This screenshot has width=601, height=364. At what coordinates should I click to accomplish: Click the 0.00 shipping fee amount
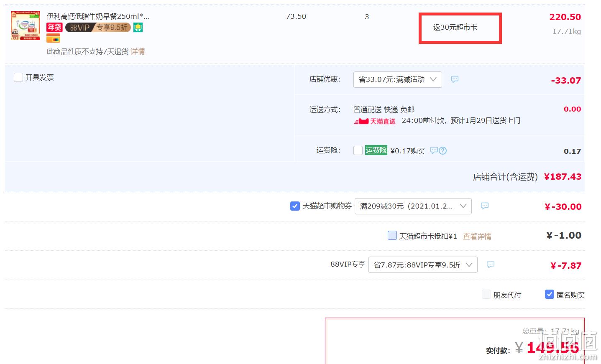pos(573,109)
